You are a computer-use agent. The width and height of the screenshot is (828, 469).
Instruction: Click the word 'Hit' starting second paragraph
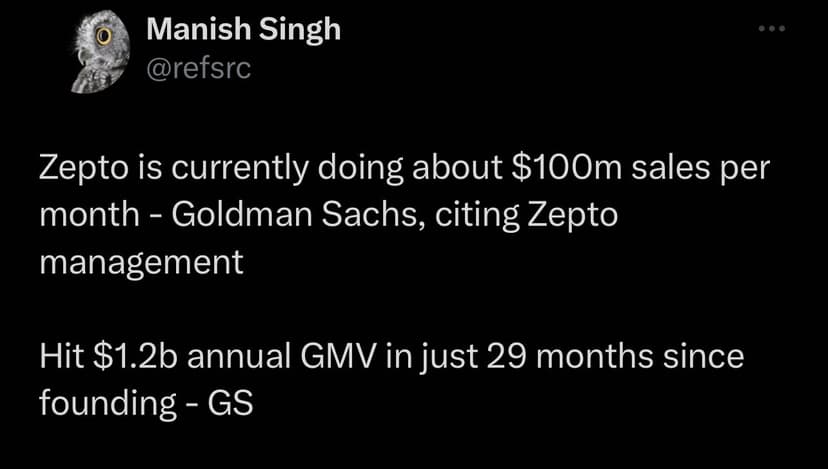click(60, 357)
